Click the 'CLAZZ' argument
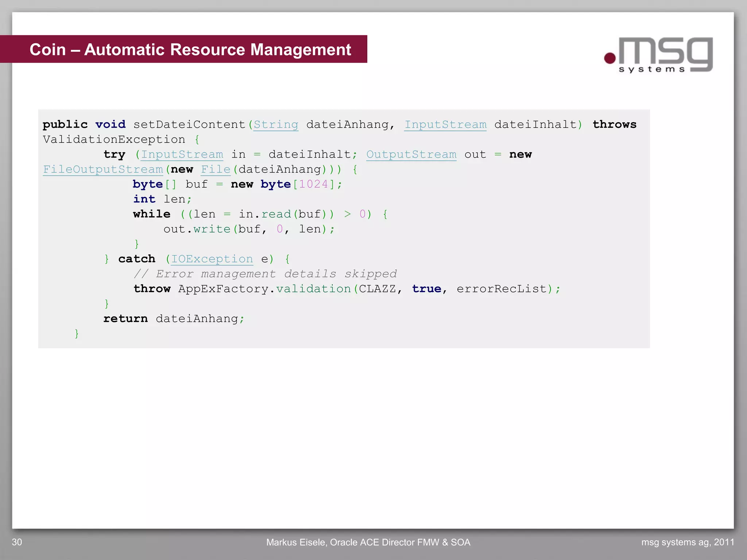 click(x=377, y=289)
